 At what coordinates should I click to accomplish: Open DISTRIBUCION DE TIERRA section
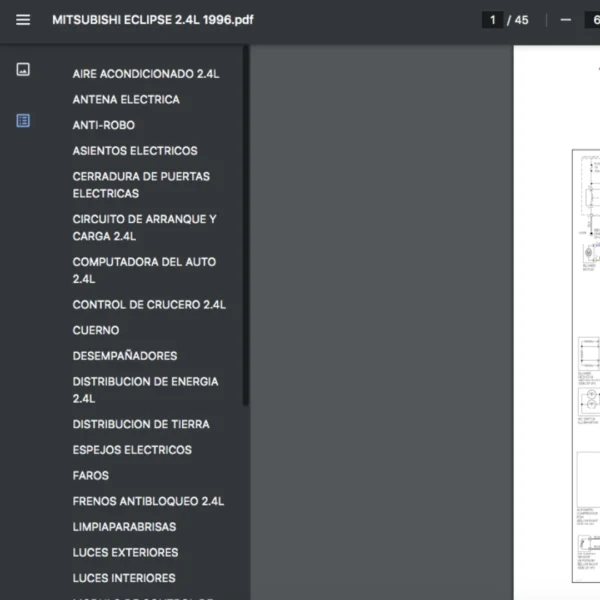pyautogui.click(x=141, y=424)
